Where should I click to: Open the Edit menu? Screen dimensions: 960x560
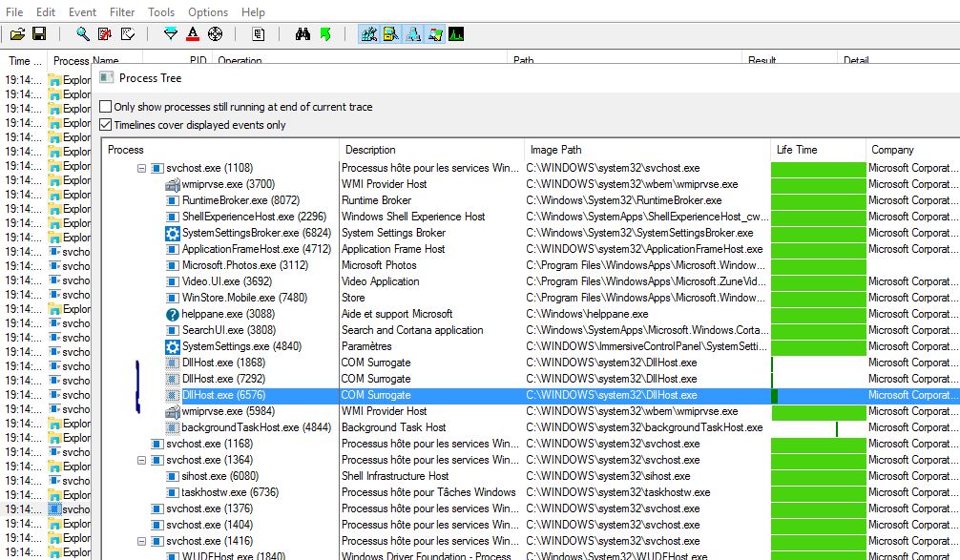pos(46,12)
